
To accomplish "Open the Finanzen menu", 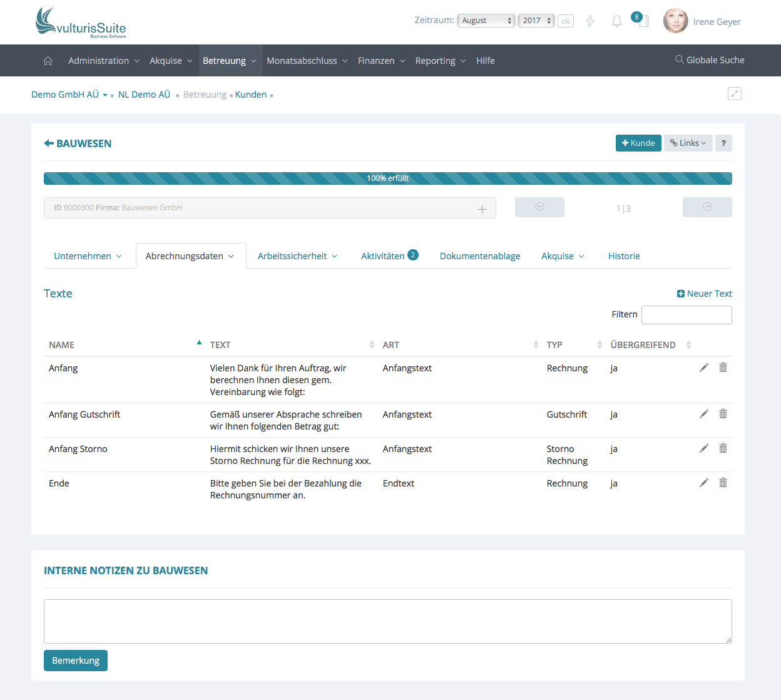I will pos(381,61).
